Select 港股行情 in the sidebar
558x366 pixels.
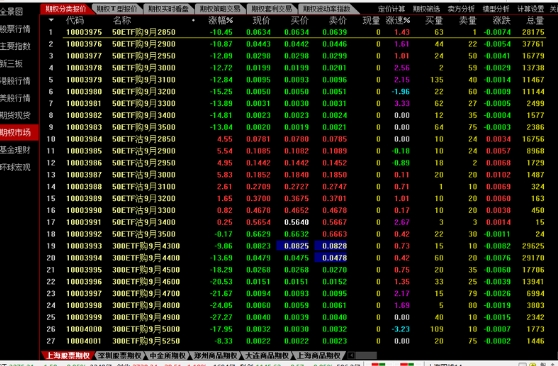pos(15,81)
